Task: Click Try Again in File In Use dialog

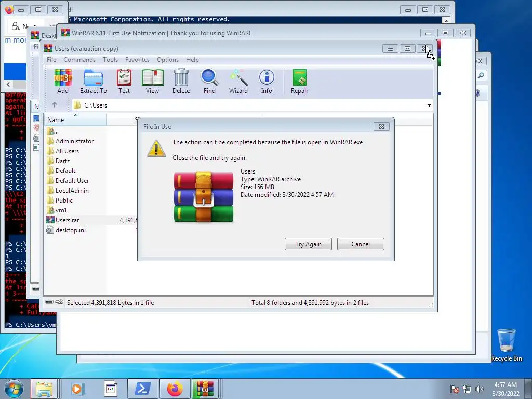Action: coord(308,244)
